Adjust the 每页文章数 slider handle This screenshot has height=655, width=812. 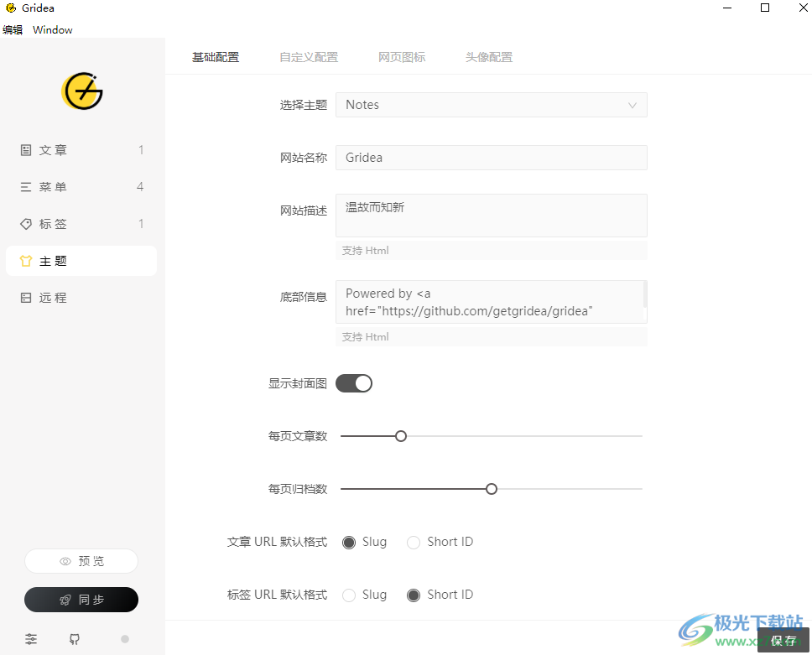(x=401, y=436)
